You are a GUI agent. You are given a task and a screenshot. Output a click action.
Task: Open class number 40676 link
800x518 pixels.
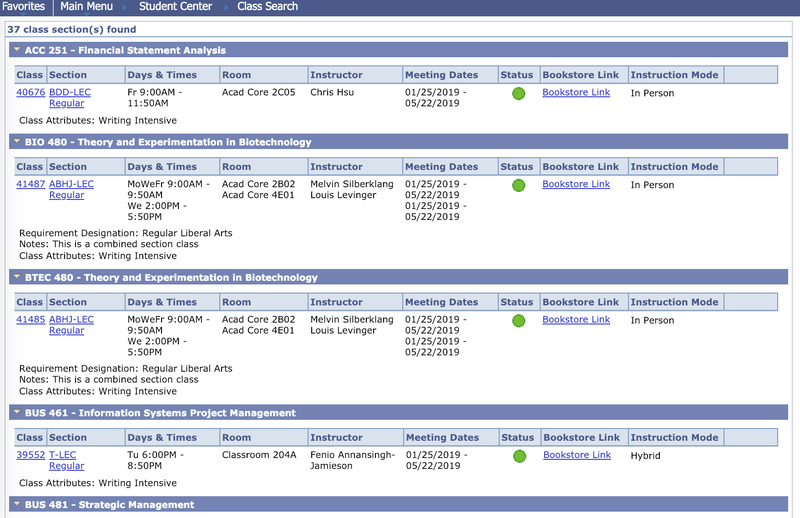point(30,93)
